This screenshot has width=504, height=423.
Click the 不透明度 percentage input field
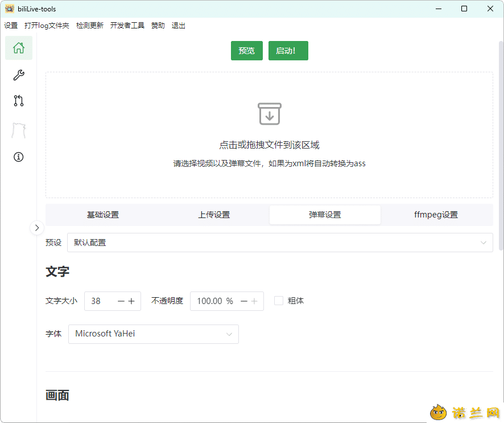pyautogui.click(x=227, y=301)
